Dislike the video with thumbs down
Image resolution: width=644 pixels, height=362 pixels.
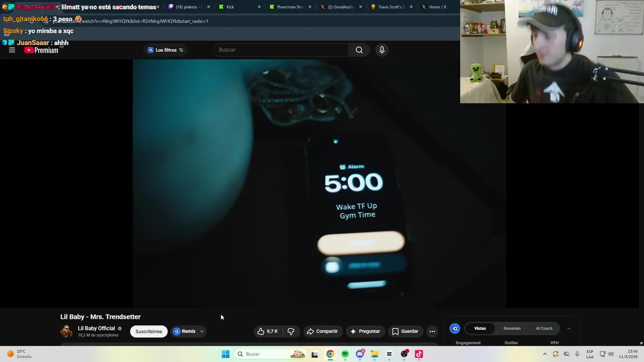(x=291, y=331)
